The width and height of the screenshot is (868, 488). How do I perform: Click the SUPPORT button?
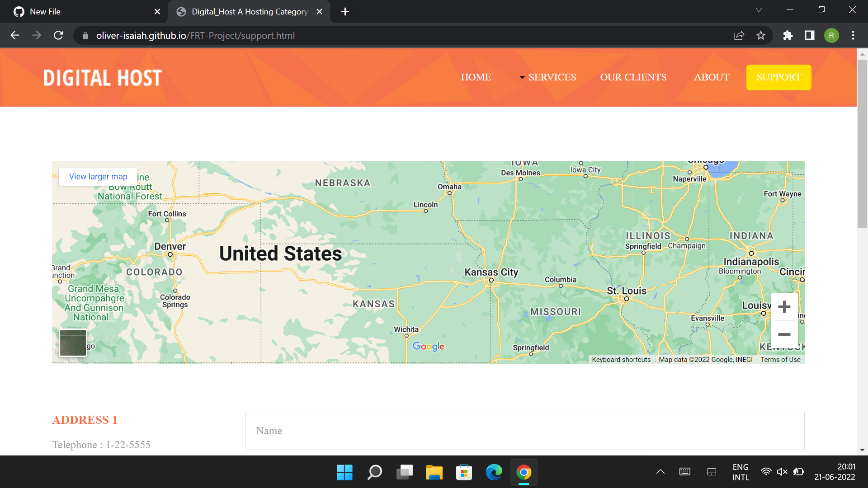point(778,77)
